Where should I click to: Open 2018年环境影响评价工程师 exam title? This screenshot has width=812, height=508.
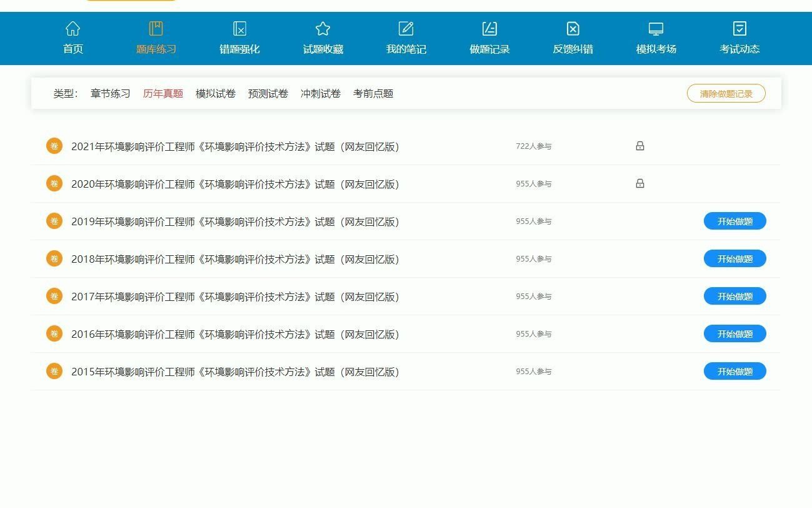235,259
